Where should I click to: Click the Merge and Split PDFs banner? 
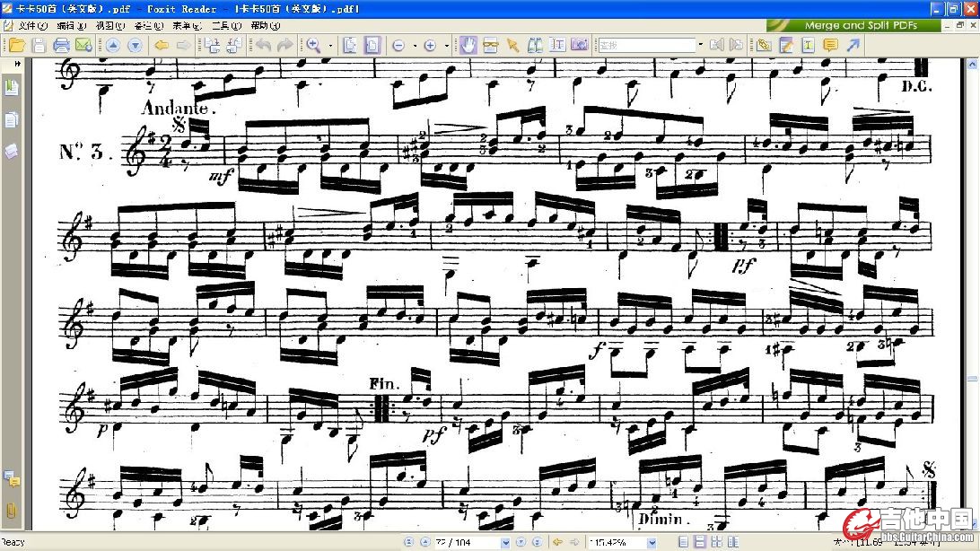tap(853, 26)
